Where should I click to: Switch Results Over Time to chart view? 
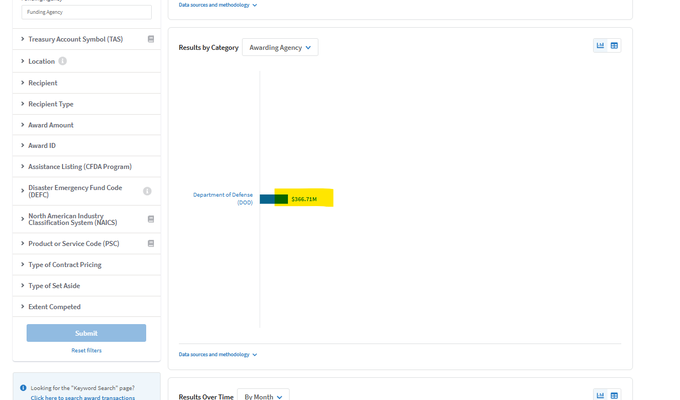pos(601,396)
